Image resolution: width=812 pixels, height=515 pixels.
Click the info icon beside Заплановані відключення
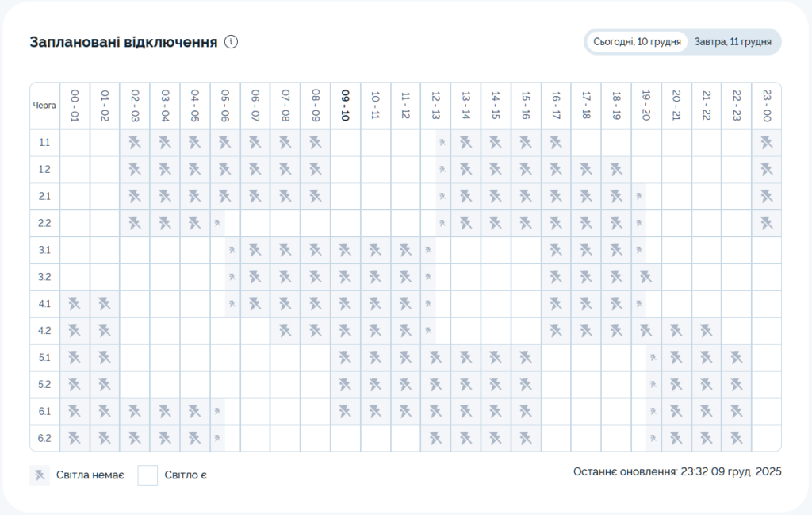point(231,42)
